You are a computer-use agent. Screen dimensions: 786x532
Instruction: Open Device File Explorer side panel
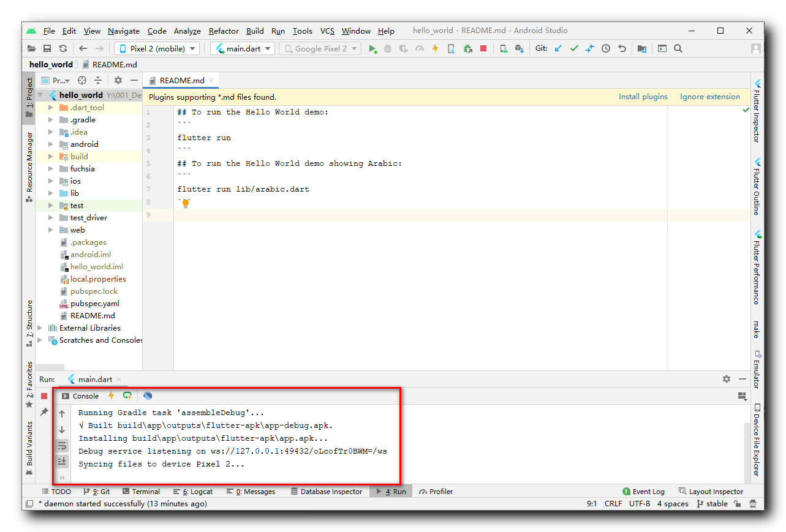tap(757, 440)
